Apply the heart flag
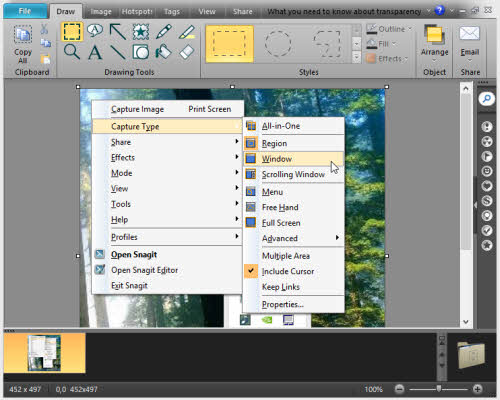The height and width of the screenshot is (400, 500). tap(487, 186)
